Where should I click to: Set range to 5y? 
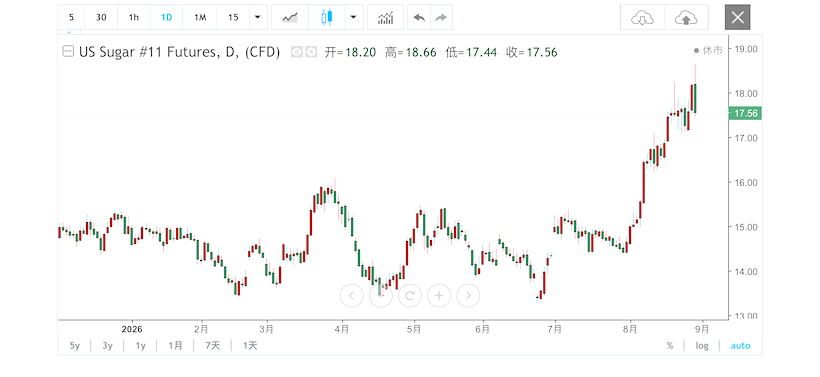point(75,346)
